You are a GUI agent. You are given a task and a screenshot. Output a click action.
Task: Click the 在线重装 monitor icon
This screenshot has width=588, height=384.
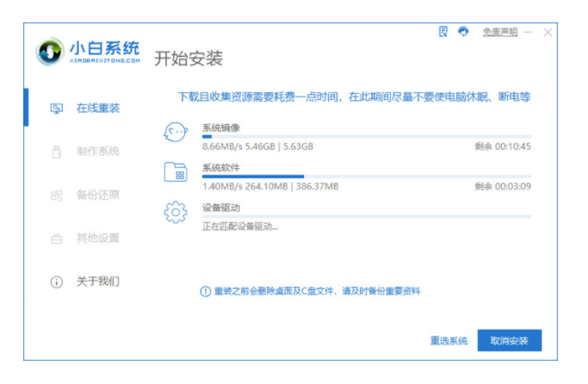(57, 108)
